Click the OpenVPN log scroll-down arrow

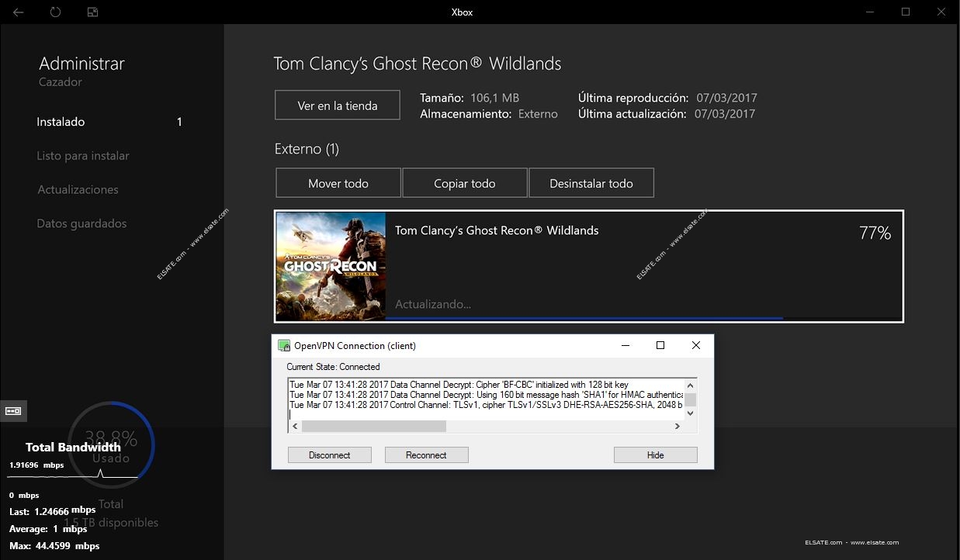(691, 413)
